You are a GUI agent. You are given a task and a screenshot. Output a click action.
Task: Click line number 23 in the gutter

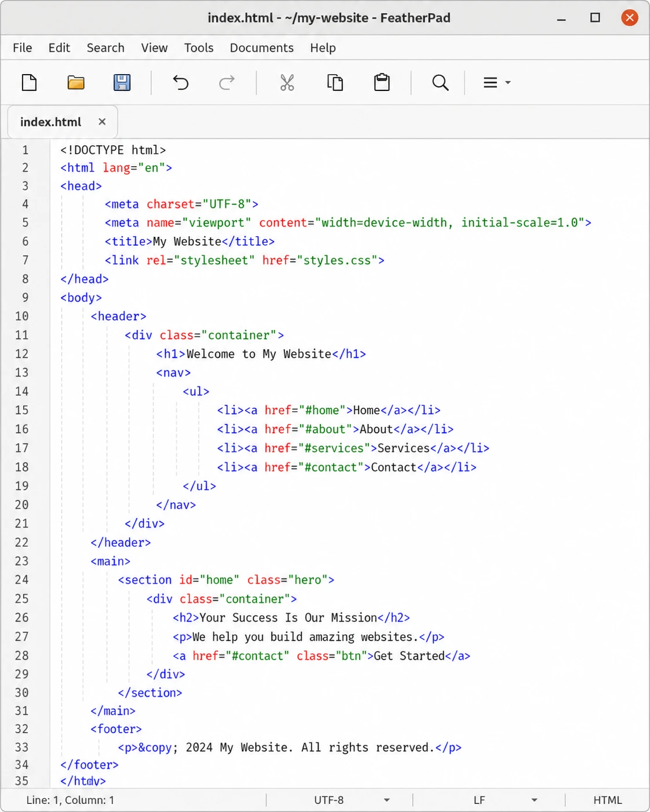pos(22,561)
